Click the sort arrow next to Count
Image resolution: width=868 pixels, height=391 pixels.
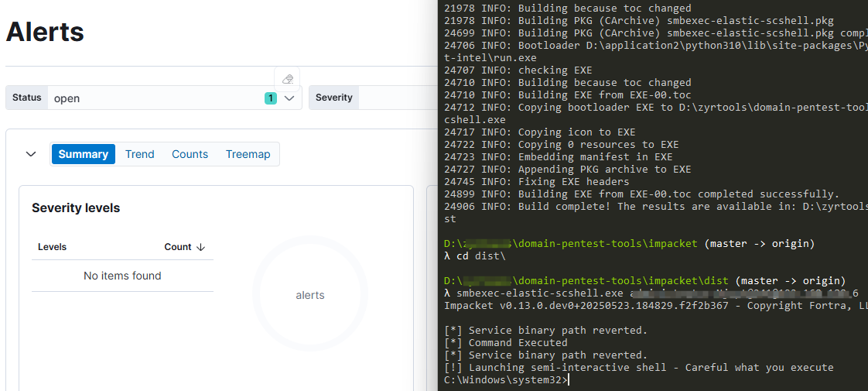tap(201, 247)
